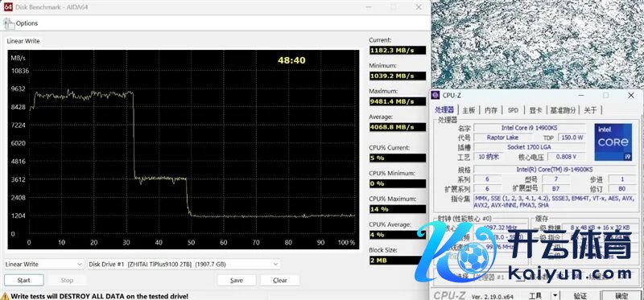644x300 pixels.
Task: Clear the benchmark graph
Action: pyautogui.click(x=279, y=281)
